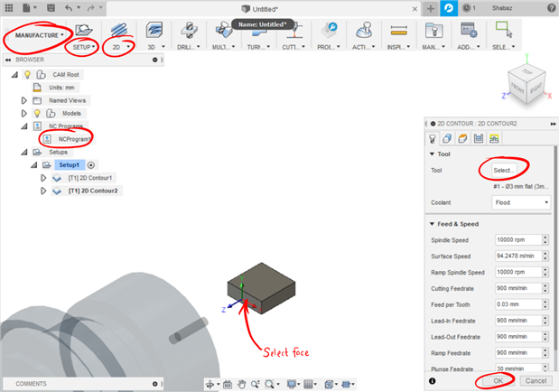Open the Coolant dropdown set to Flood
Image resolution: width=559 pixels, height=392 pixels.
click(x=521, y=203)
